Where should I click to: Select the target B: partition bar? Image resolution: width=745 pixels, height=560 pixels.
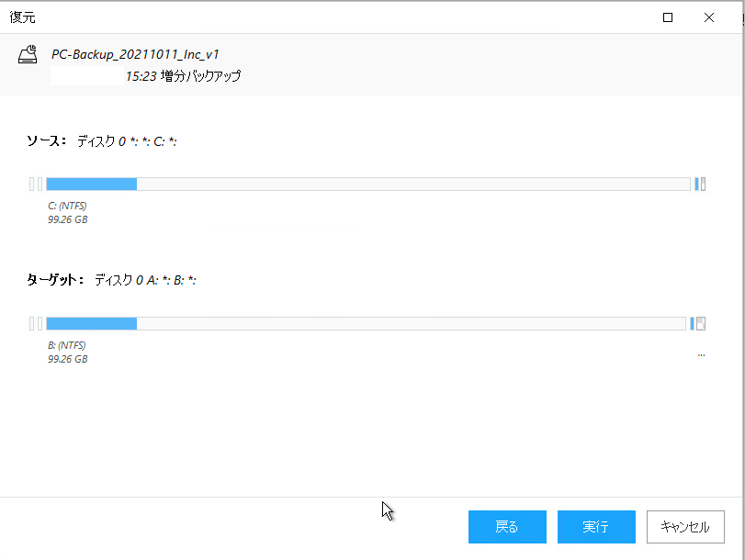click(366, 324)
